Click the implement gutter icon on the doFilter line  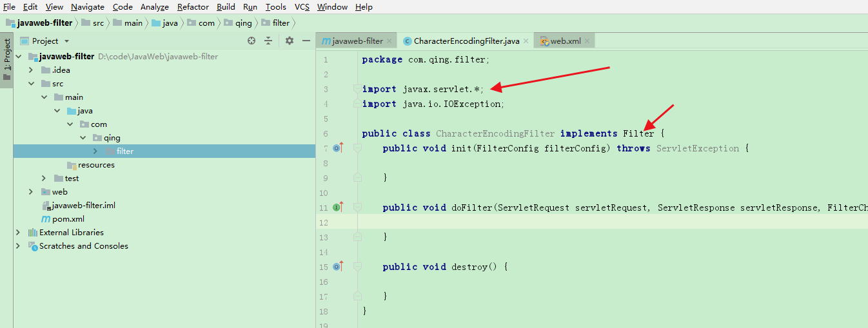(337, 207)
